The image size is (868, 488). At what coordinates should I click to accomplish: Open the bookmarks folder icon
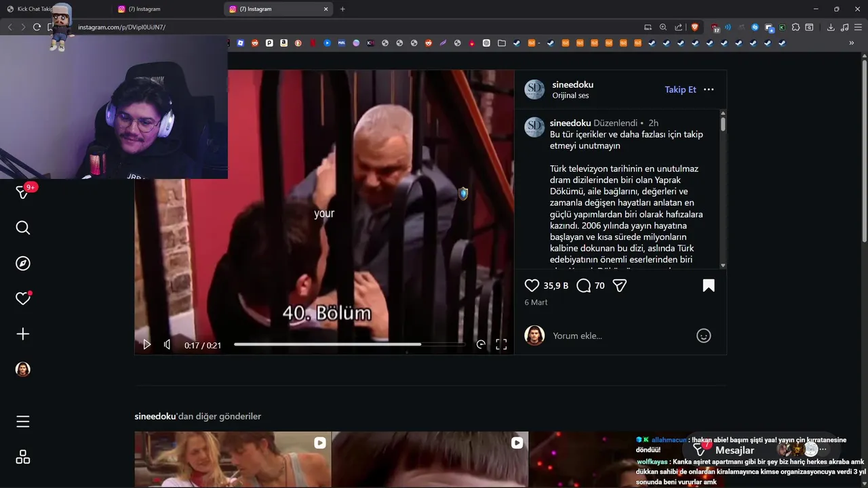(x=501, y=43)
